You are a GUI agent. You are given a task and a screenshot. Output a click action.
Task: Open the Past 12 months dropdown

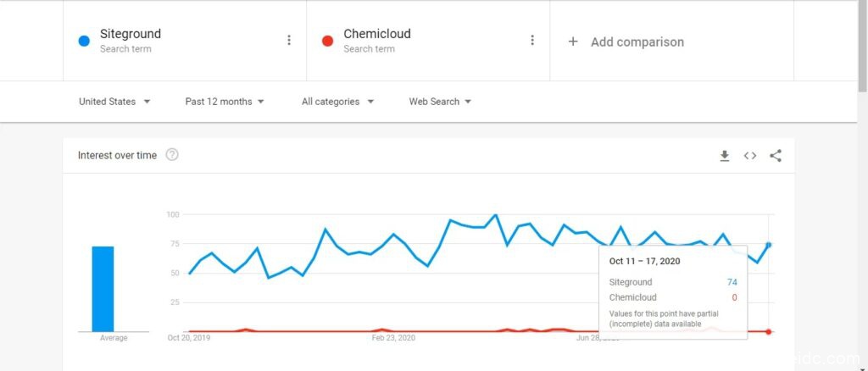pyautogui.click(x=225, y=102)
